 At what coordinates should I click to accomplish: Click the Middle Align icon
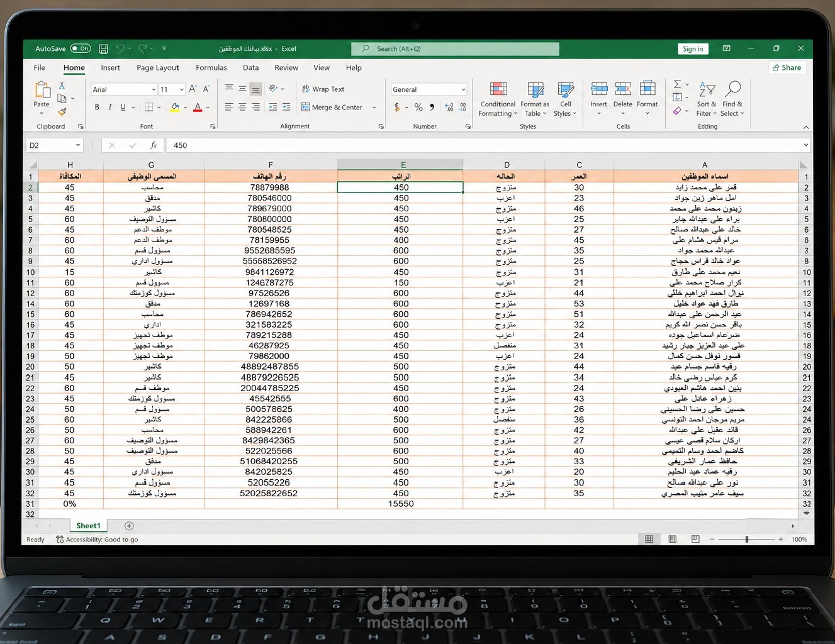(242, 89)
